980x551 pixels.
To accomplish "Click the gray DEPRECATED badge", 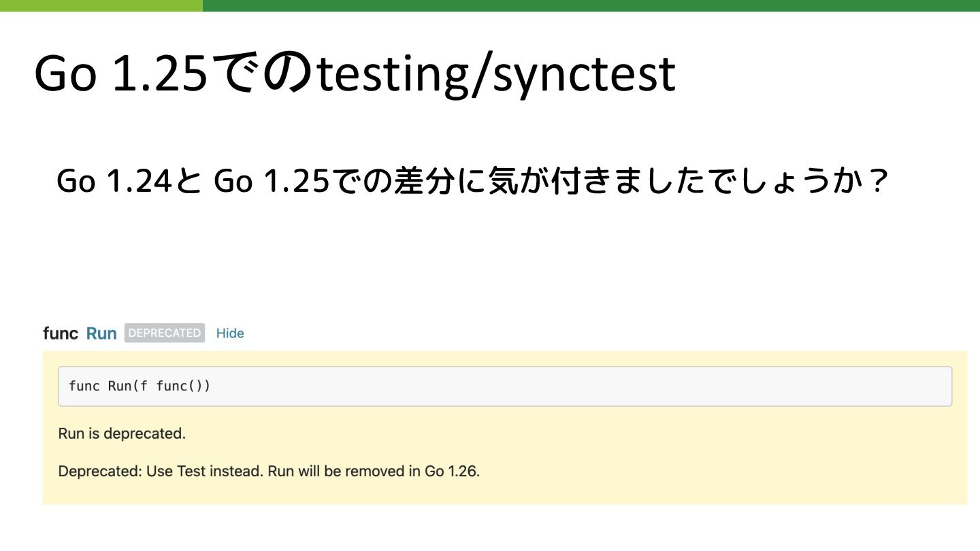I will [x=165, y=333].
